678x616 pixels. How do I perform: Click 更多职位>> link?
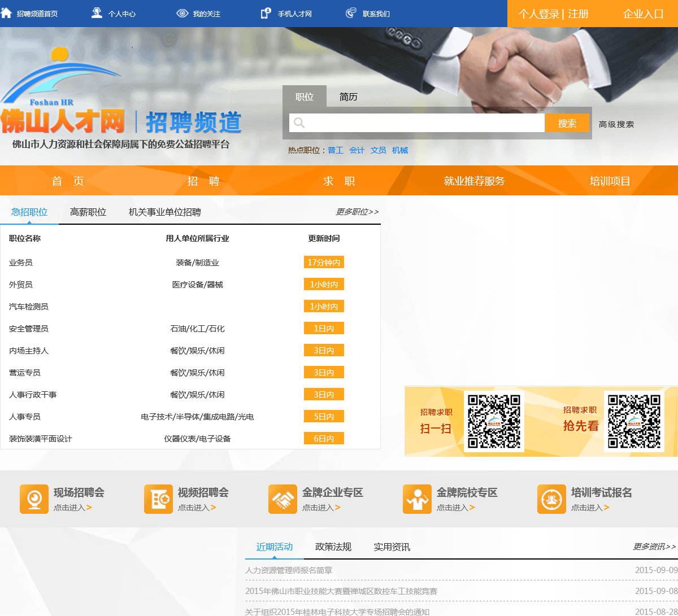(357, 212)
